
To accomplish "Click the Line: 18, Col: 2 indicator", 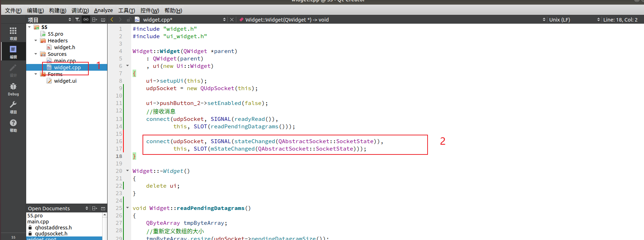I will tap(620, 20).
